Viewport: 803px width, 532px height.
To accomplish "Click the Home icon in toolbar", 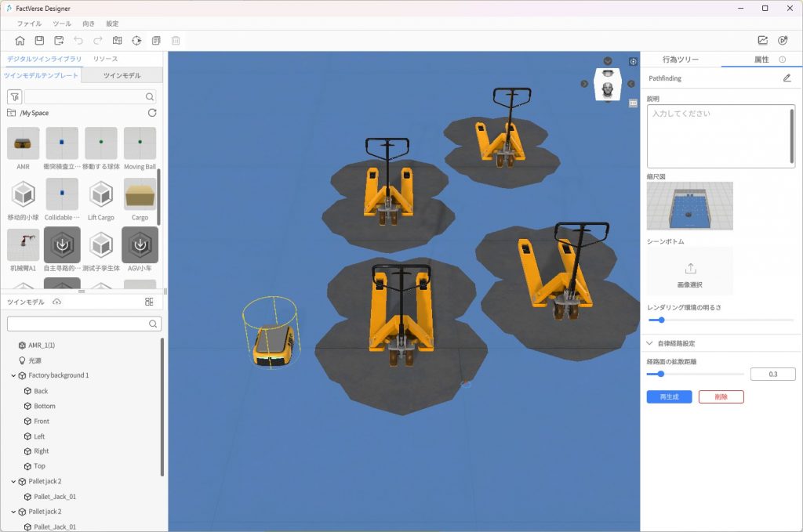I will pyautogui.click(x=20, y=41).
